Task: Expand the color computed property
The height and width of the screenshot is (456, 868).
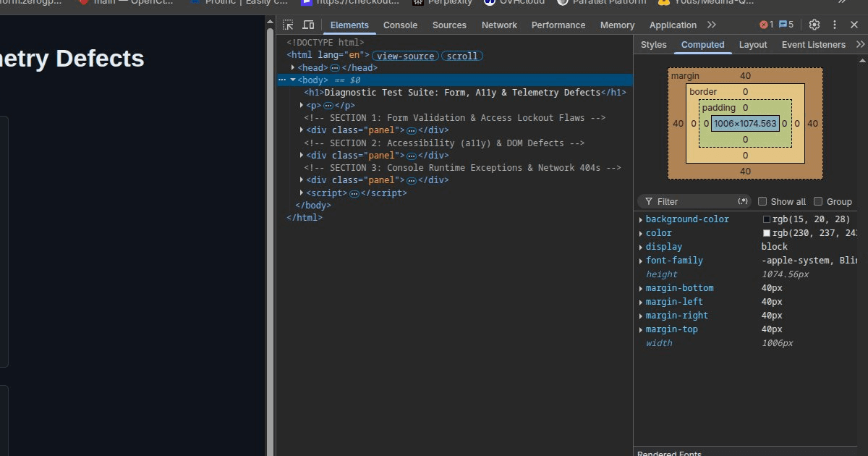Action: tap(641, 233)
